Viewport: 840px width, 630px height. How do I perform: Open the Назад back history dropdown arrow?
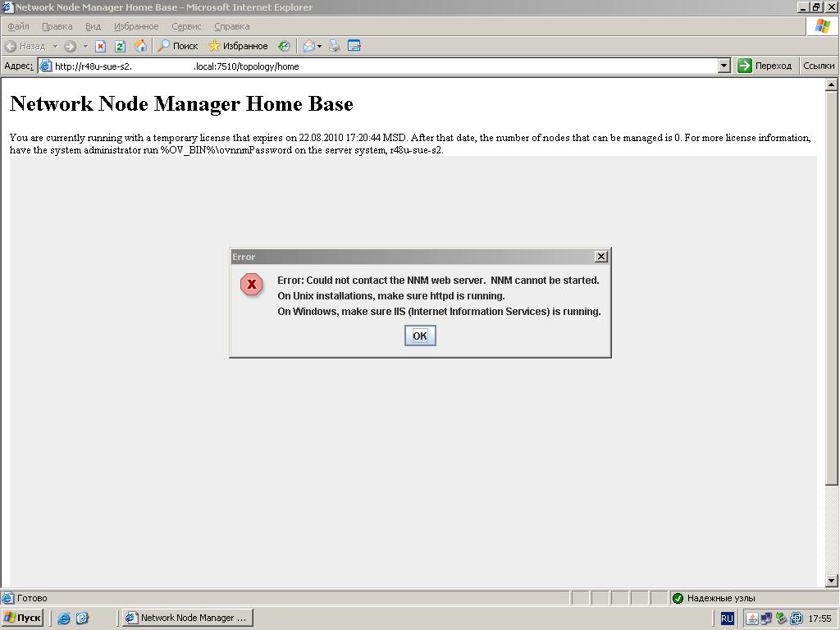55,46
